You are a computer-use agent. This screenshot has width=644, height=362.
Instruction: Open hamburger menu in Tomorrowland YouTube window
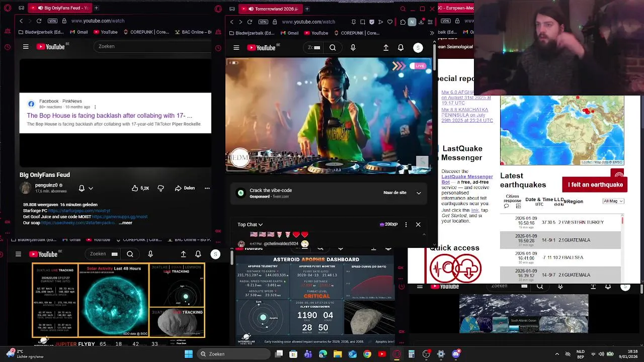236,48
